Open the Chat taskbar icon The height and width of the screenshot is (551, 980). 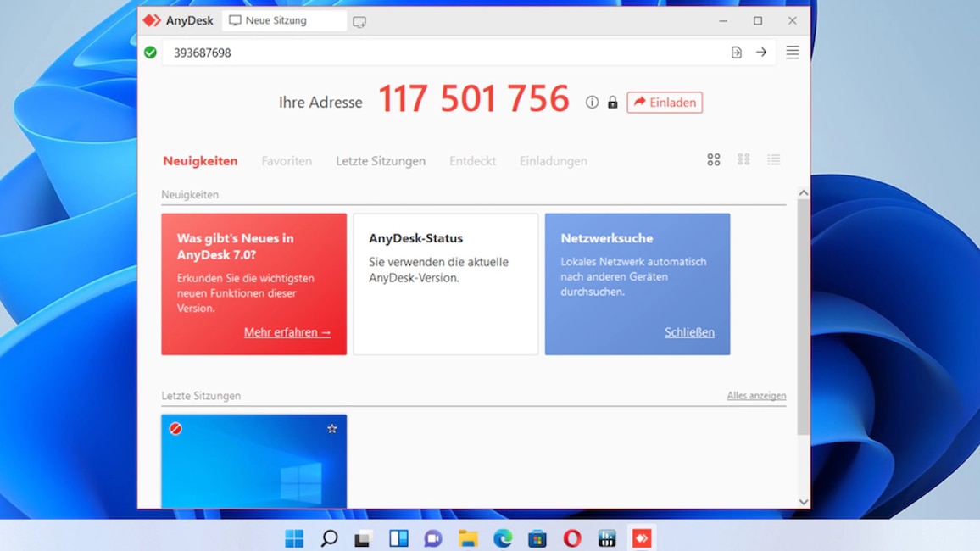433,538
